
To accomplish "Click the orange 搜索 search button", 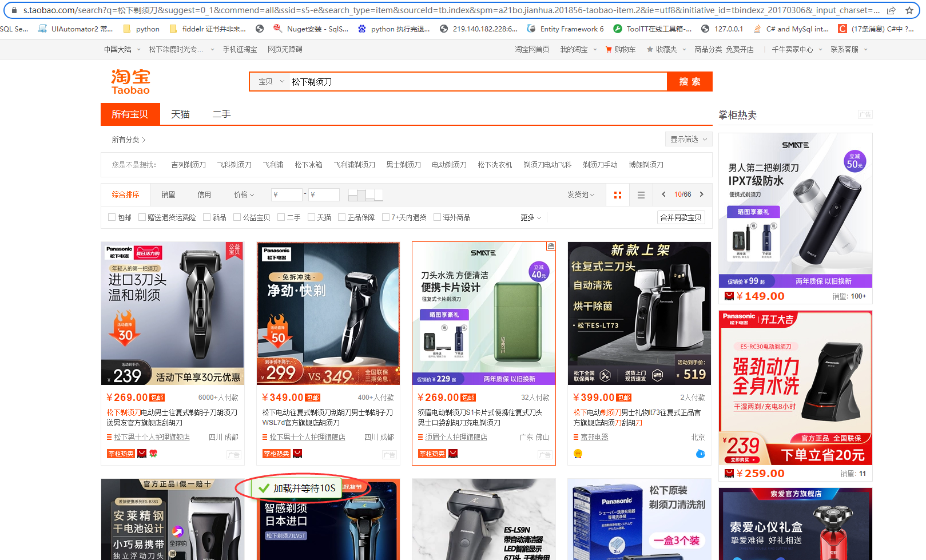I will pos(690,82).
